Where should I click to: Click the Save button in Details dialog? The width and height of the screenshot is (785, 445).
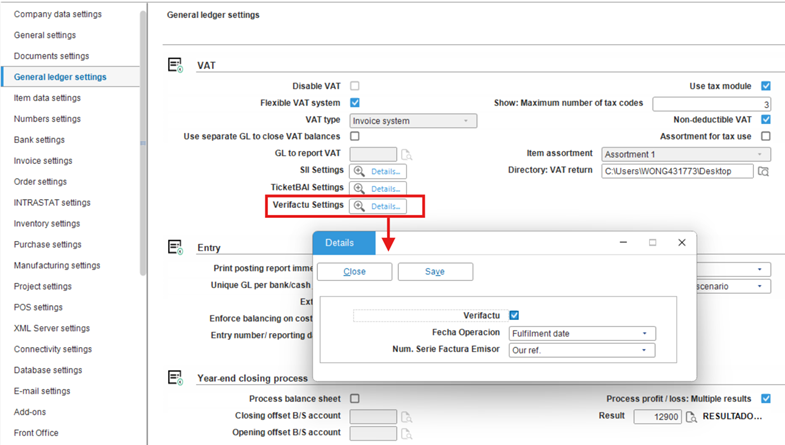point(435,272)
